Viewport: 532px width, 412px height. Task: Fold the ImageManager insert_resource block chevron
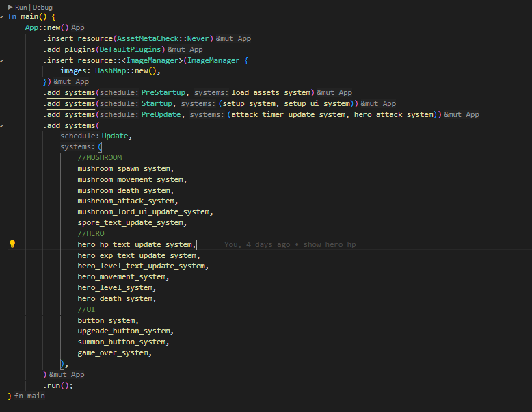tap(3, 60)
